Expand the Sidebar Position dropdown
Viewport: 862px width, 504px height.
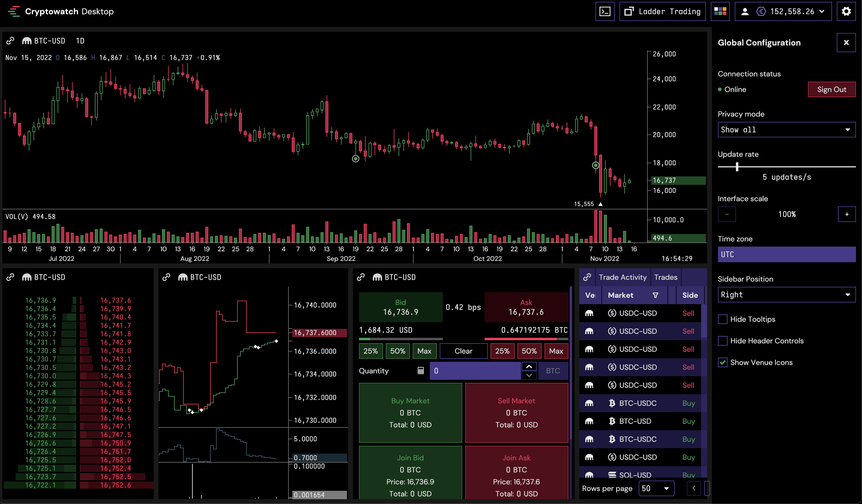point(786,294)
